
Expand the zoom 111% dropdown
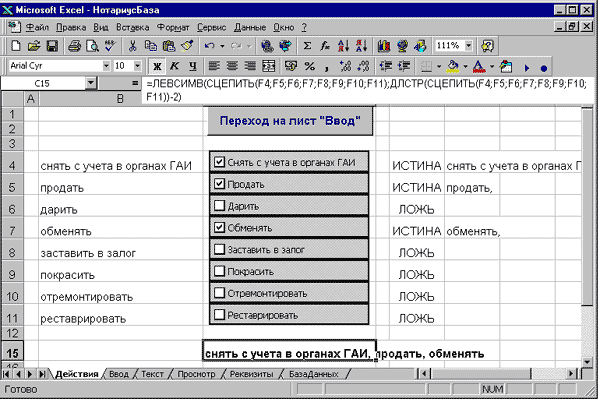pyautogui.click(x=469, y=46)
